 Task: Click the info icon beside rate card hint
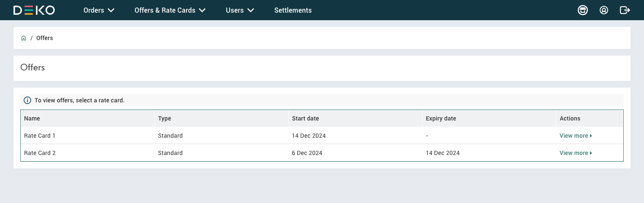(x=27, y=100)
